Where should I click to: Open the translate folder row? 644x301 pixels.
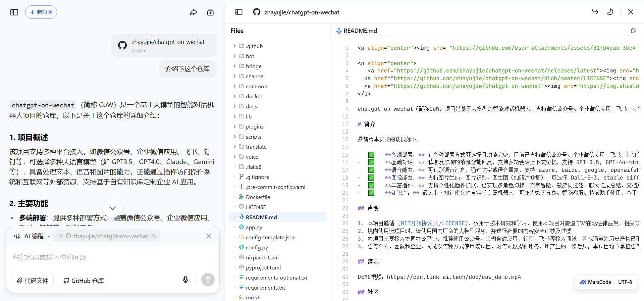pos(278,147)
